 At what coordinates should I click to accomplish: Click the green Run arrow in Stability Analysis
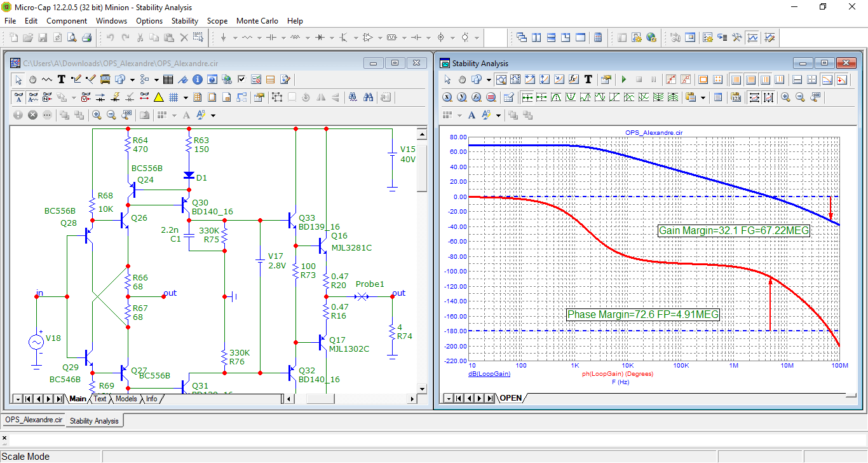(624, 79)
